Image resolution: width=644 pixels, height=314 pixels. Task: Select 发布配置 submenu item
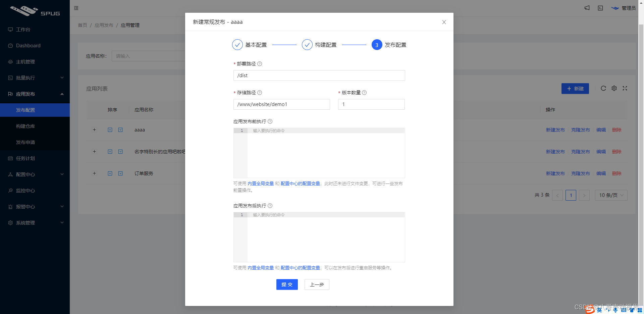pyautogui.click(x=35, y=110)
